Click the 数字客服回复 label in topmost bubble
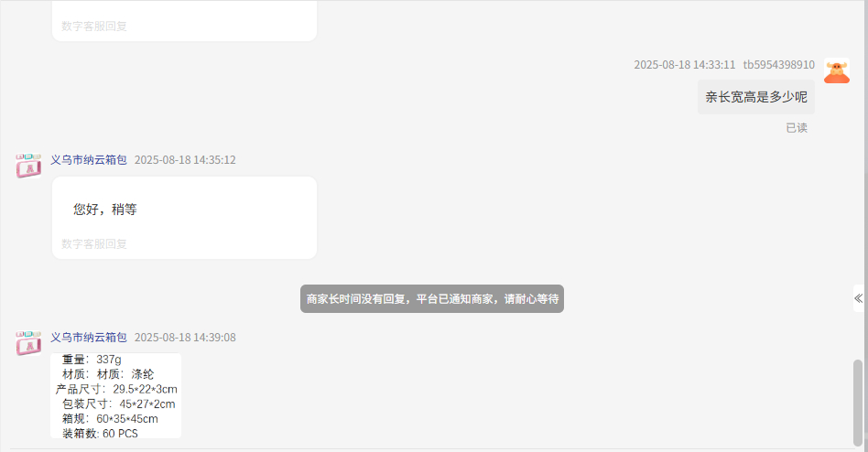This screenshot has width=868, height=452. [94, 26]
